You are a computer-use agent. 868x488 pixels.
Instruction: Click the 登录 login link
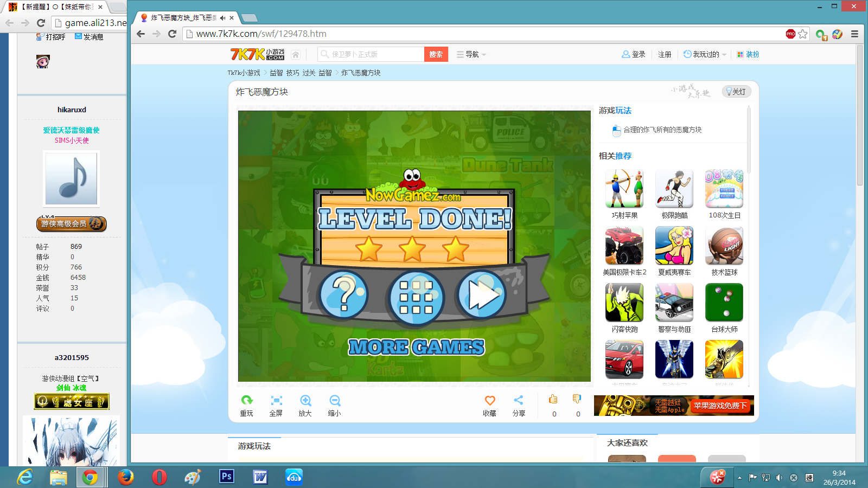tap(633, 54)
